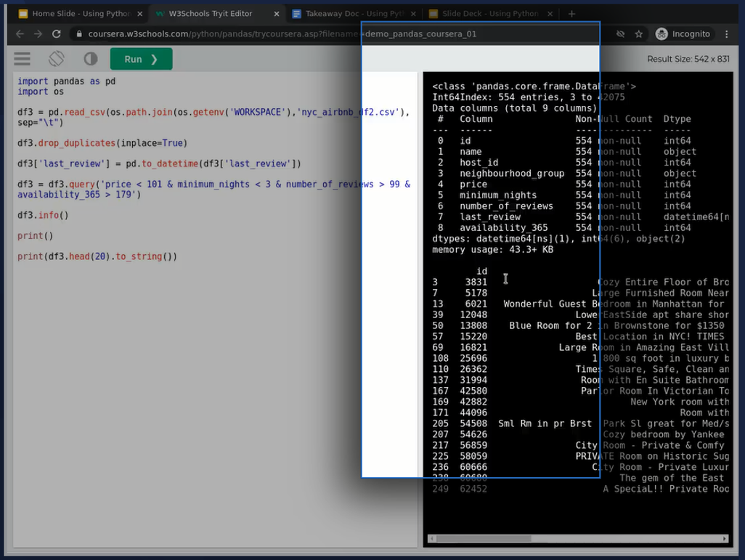Click the browser forward arrow

[x=38, y=33]
